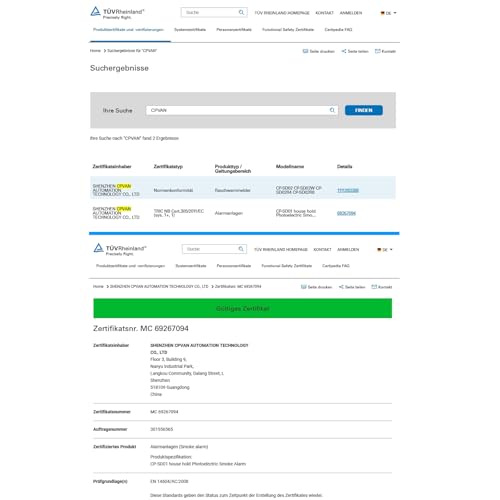Open details link in first result row

[348, 190]
